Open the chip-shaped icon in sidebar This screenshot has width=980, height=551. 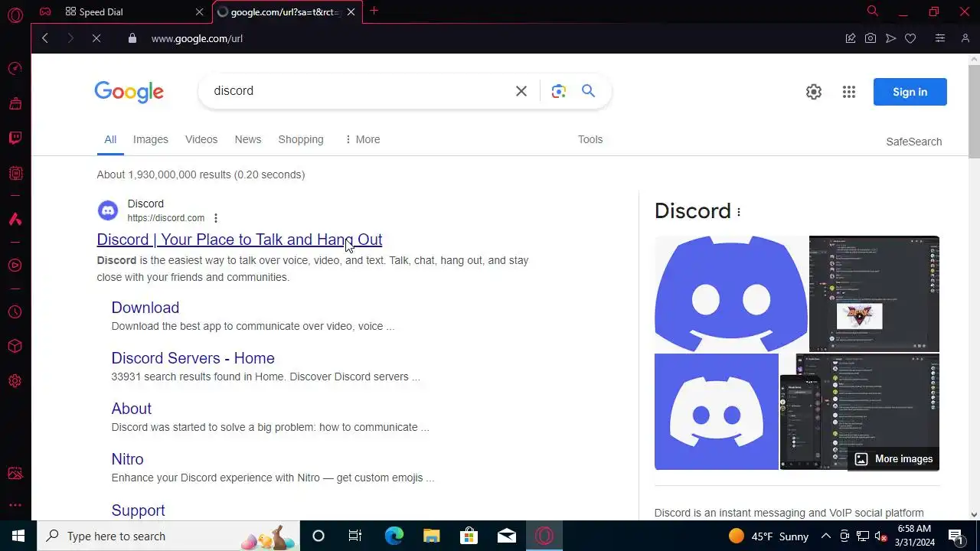(15, 174)
